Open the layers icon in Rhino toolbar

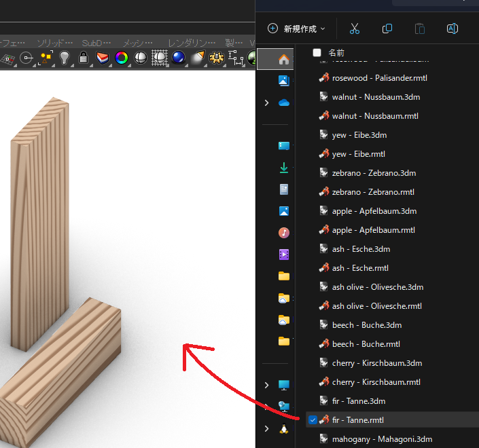[x=103, y=58]
